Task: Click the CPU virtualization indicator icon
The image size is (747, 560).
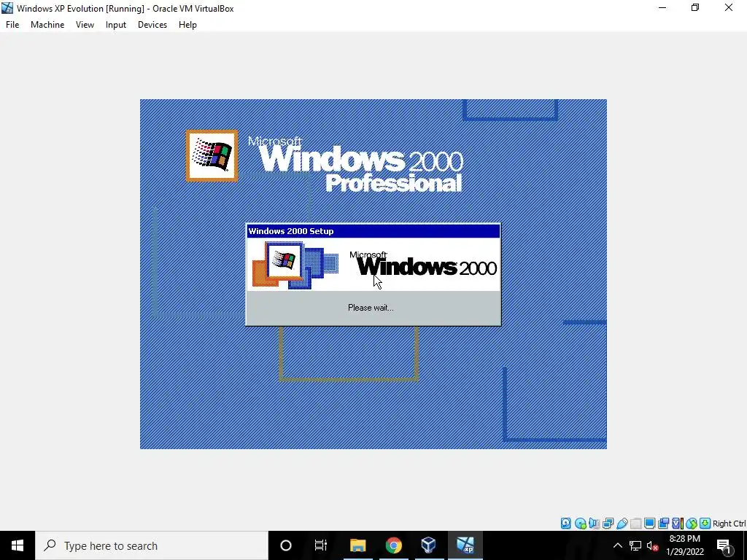Action: tap(678, 524)
